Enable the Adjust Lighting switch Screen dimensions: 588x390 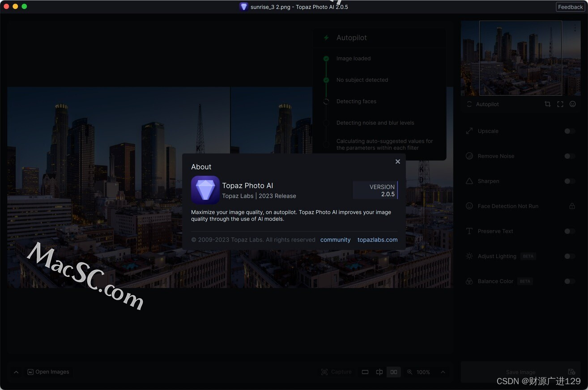(x=569, y=256)
